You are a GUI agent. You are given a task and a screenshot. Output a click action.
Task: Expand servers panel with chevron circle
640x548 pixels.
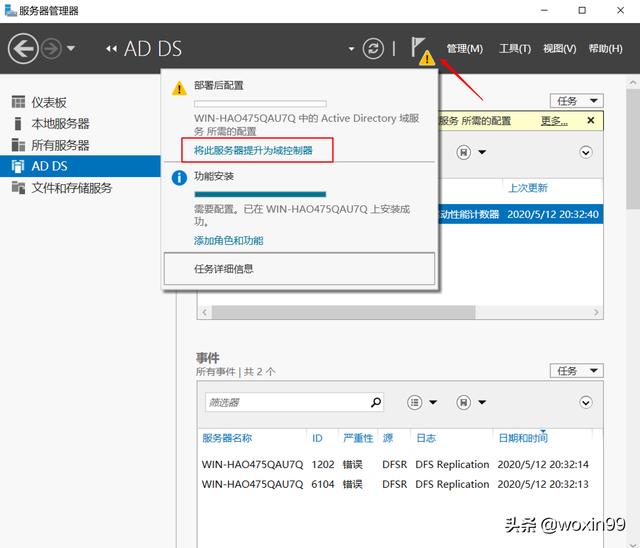click(x=586, y=152)
